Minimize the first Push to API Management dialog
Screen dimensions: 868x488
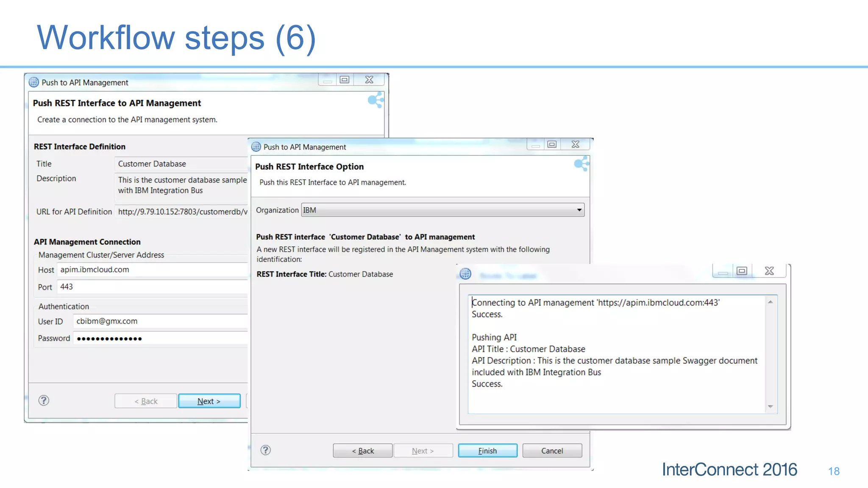(x=327, y=80)
